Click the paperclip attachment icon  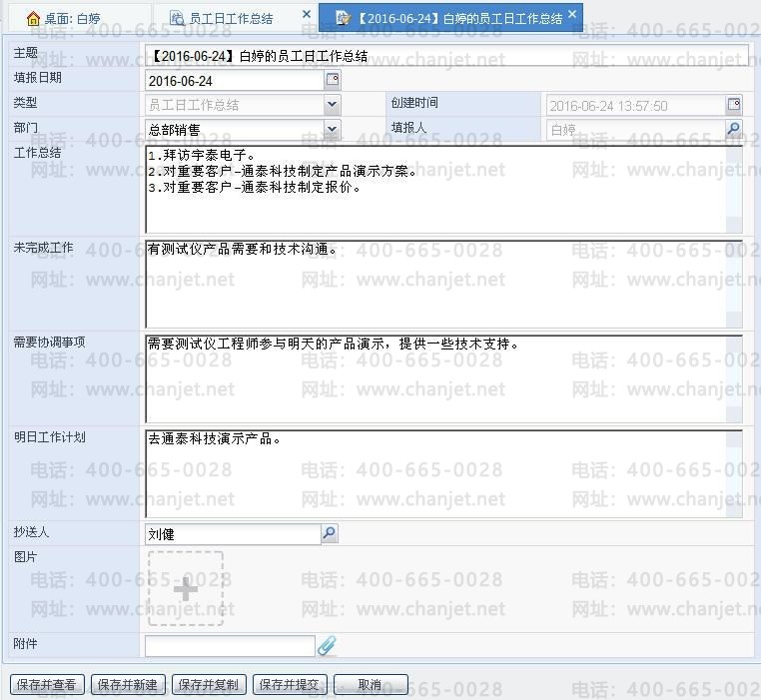pos(327,646)
